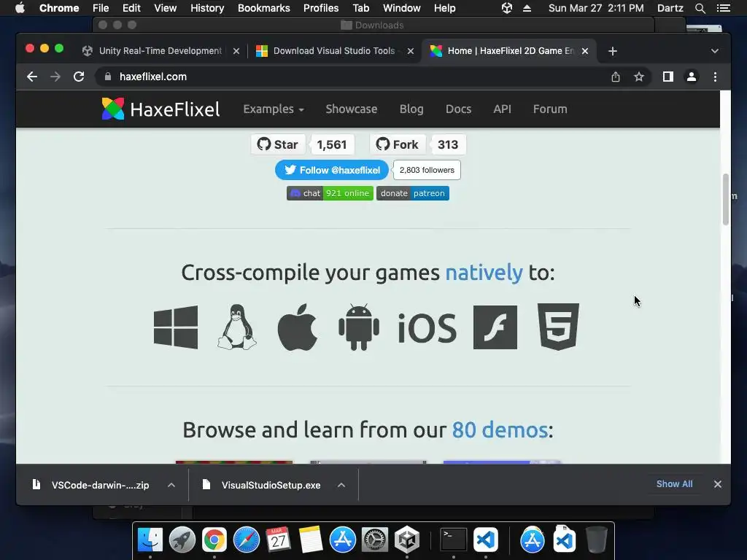Open the Bookmarks menu

(x=264, y=8)
